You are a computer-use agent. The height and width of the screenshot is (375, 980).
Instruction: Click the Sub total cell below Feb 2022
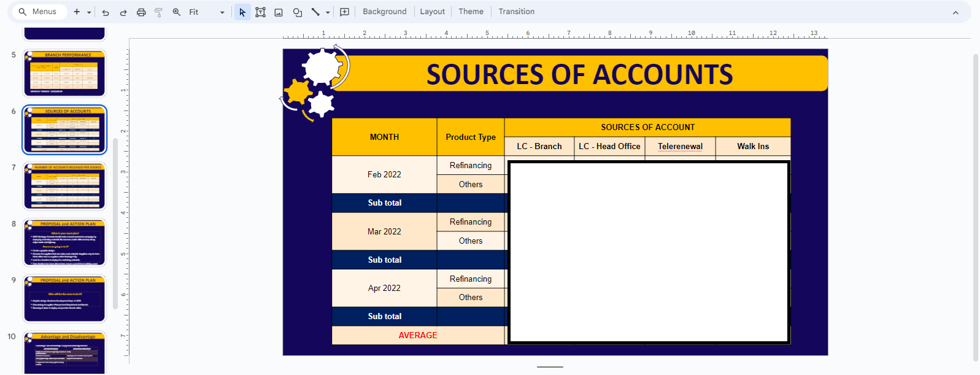[384, 203]
